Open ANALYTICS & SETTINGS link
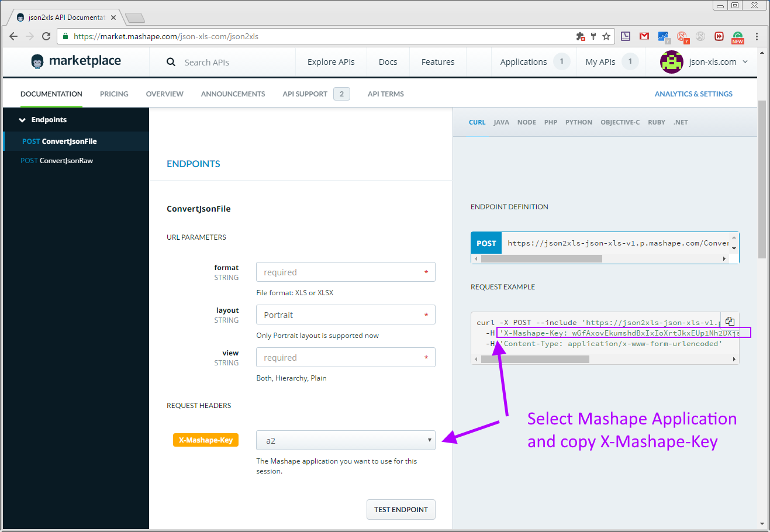This screenshot has height=532, width=770. pyautogui.click(x=693, y=94)
